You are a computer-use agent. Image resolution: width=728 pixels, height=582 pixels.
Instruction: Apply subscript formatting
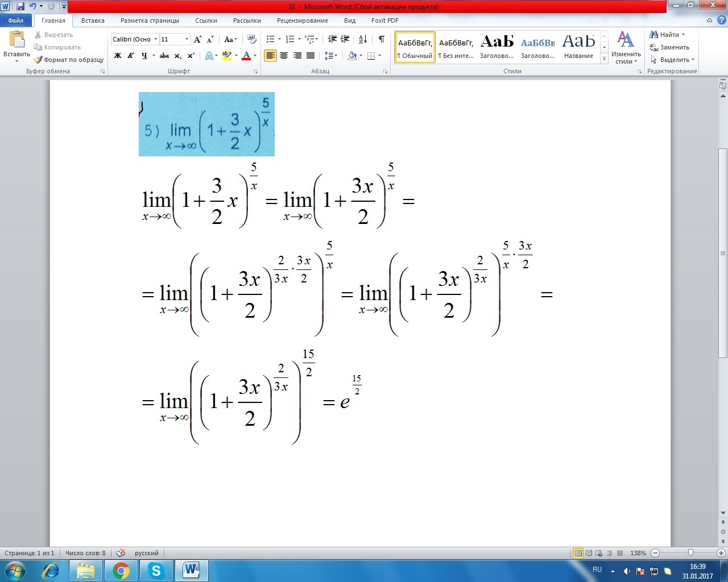pyautogui.click(x=178, y=56)
